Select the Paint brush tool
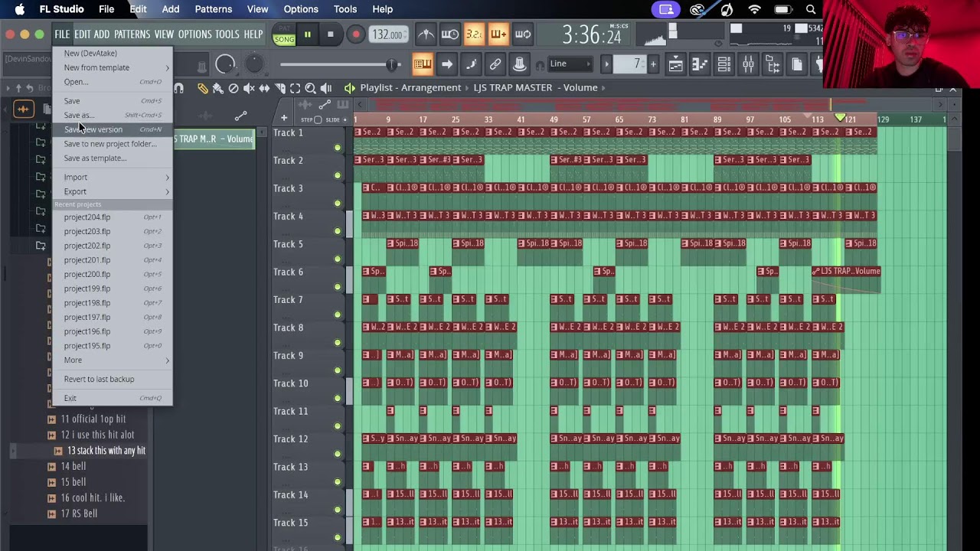Image resolution: width=980 pixels, height=551 pixels. coord(218,89)
